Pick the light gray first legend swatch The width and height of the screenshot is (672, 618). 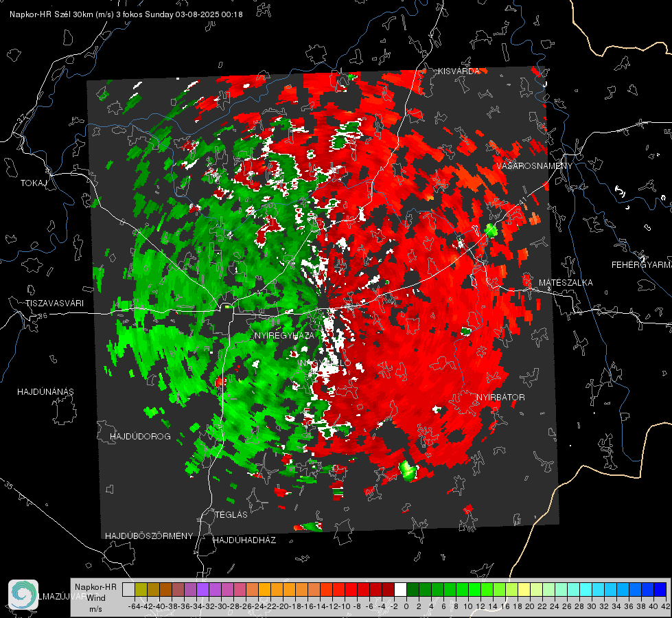128,589
